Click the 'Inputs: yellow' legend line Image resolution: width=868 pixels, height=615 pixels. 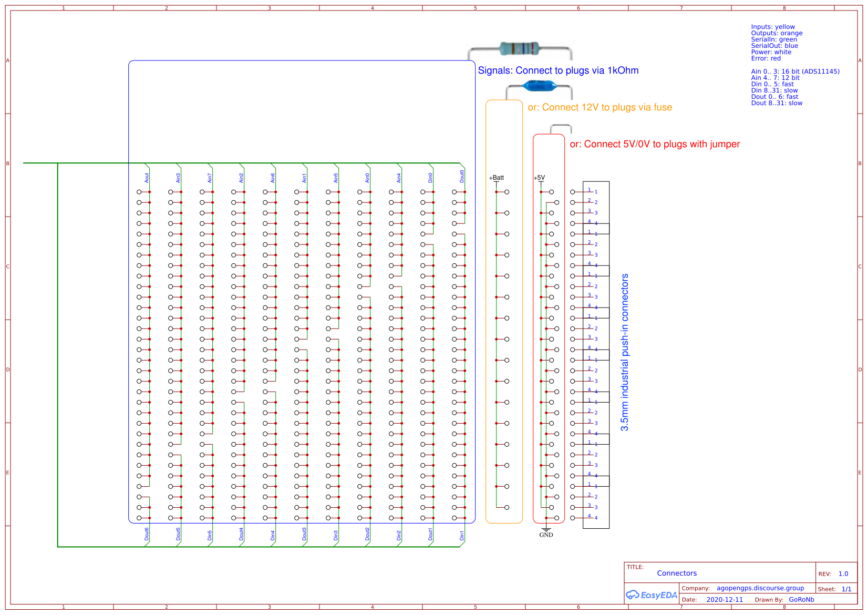click(772, 27)
